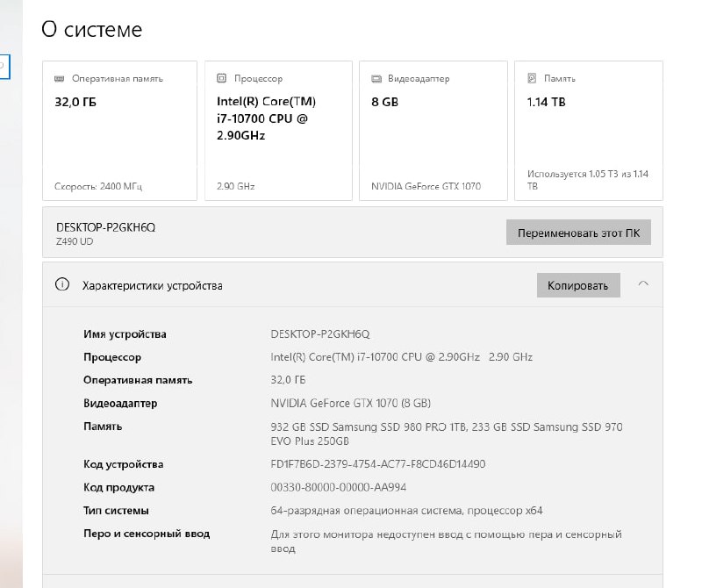Click the 00330-80000-00000-AA994 product ID
Image resolution: width=702 pixels, height=588 pixels.
tap(339, 487)
